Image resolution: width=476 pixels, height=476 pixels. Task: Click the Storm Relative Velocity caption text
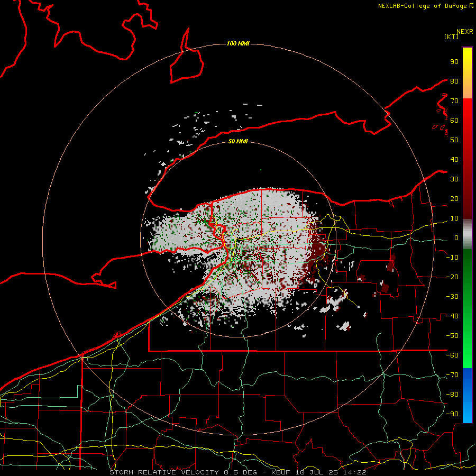pos(238,472)
